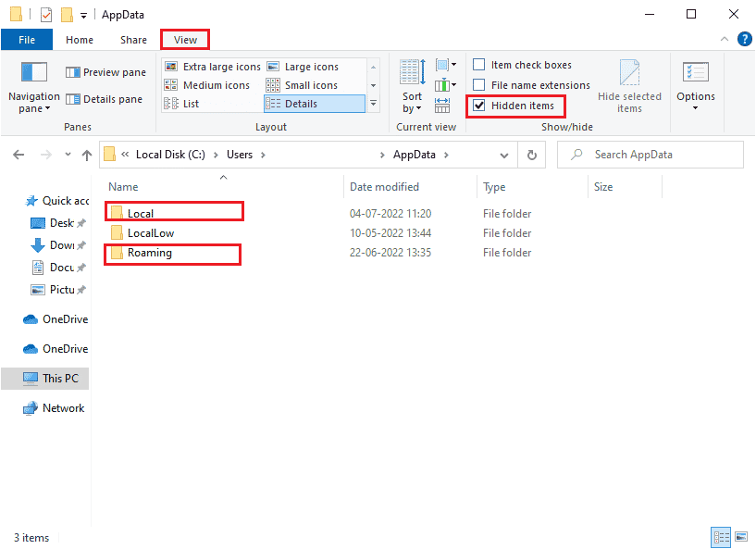The height and width of the screenshot is (549, 756).
Task: Choose Extra large icons layout
Action: click(212, 67)
